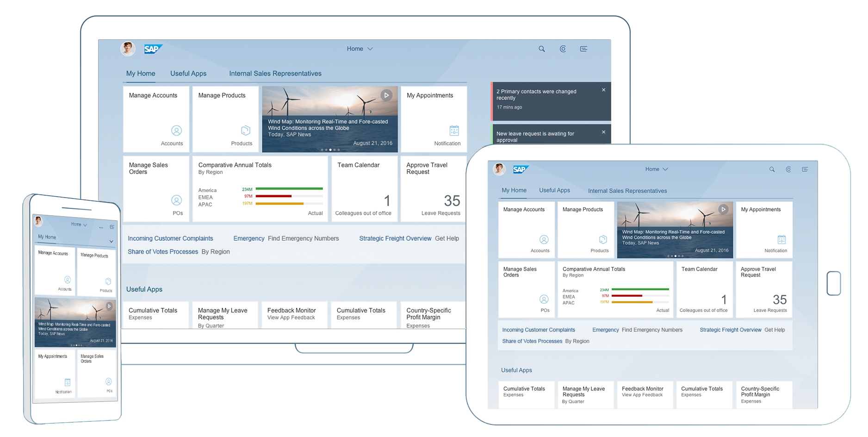
Task: Select the Accounts icon on Manage Accounts tile
Action: tap(176, 131)
